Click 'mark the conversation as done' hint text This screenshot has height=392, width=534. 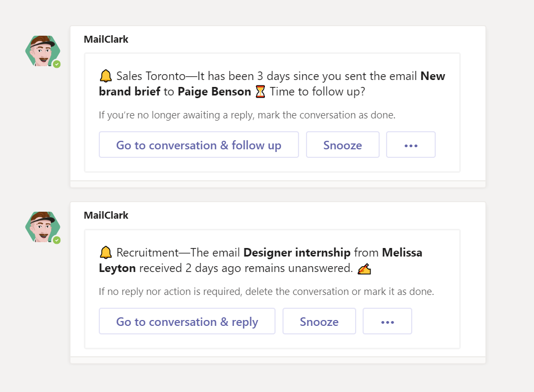tap(327, 115)
